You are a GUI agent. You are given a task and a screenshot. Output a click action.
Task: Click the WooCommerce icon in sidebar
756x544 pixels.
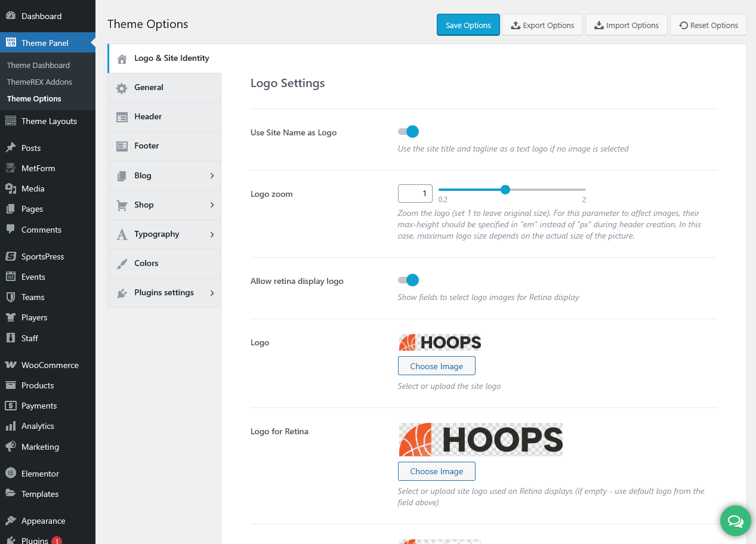[10, 365]
